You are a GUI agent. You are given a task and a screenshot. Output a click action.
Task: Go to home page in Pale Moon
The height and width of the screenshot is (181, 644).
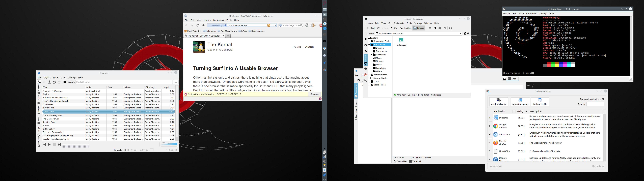(203, 25)
